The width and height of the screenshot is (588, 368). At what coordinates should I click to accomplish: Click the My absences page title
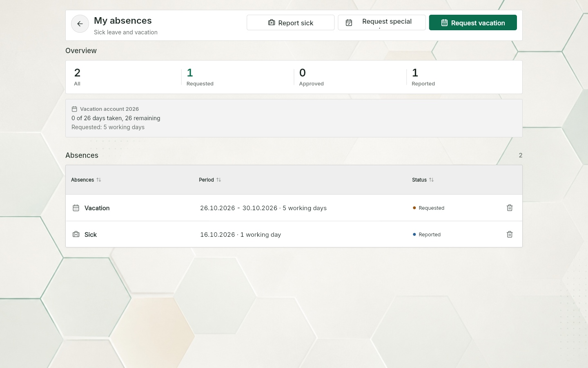pyautogui.click(x=123, y=20)
